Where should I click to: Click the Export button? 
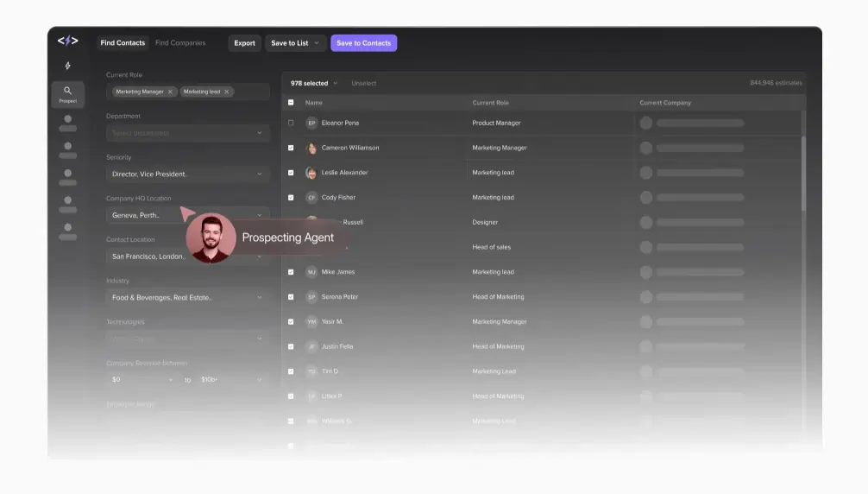tap(244, 43)
